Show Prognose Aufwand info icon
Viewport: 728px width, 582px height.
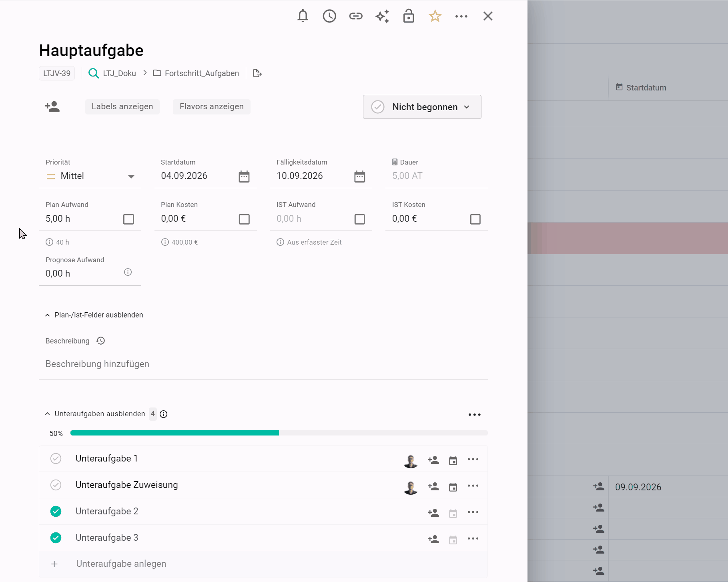(128, 272)
